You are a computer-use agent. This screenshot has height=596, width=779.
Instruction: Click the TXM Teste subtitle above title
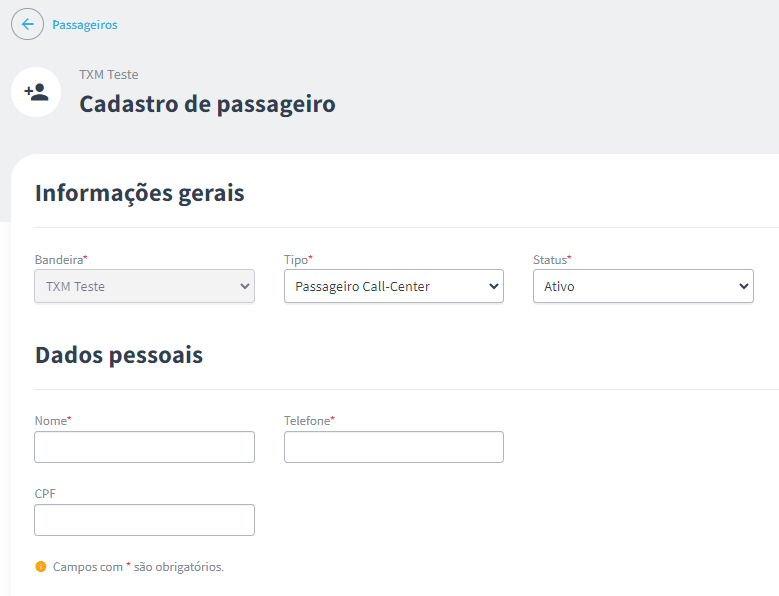click(x=109, y=74)
